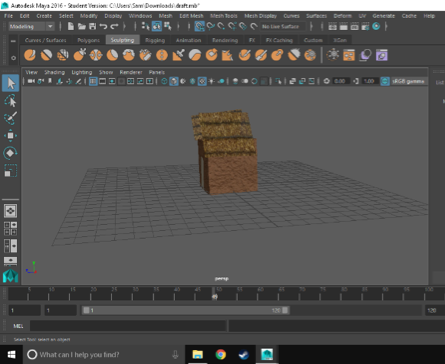Choose the Repeat sculpting brush
445x364 pixels.
pos(162,55)
